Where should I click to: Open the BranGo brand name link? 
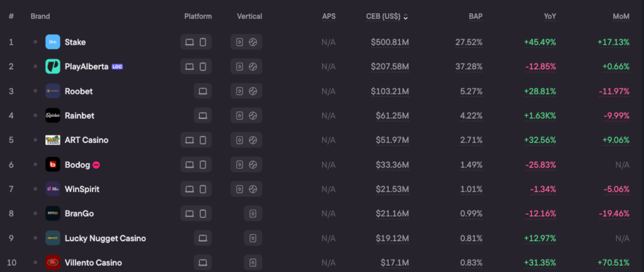(x=80, y=213)
